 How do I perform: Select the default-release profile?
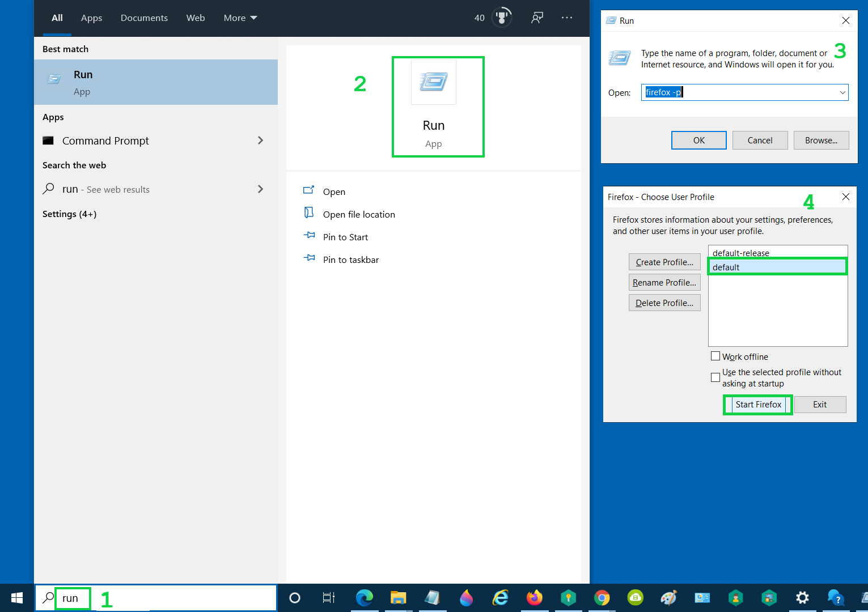click(740, 253)
